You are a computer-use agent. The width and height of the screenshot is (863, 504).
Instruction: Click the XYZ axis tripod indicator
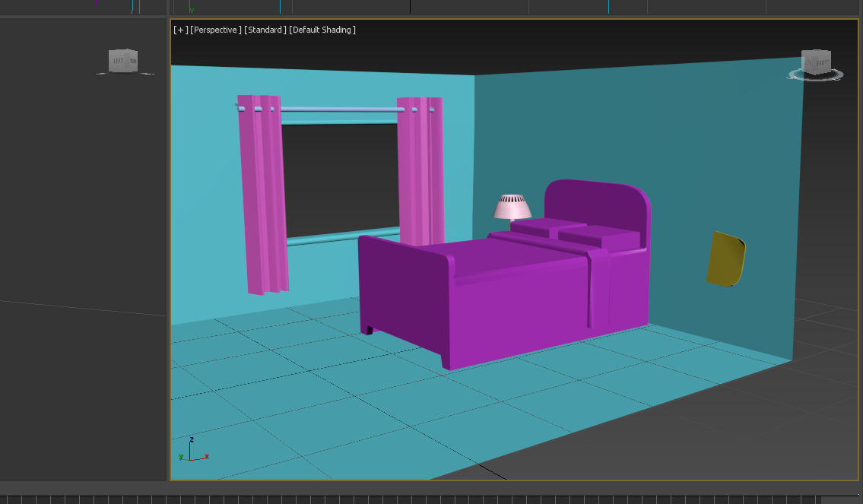coord(193,450)
